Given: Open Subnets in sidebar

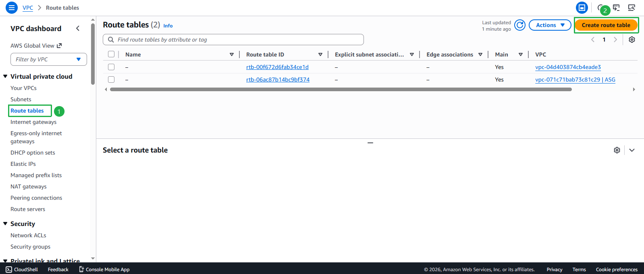Looking at the screenshot, I should click(x=21, y=99).
